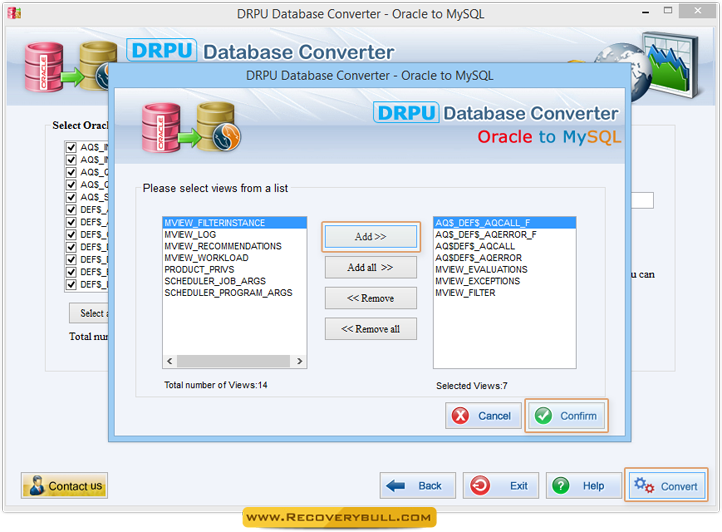Click the green question mark Help icon
722x532 pixels.
click(561, 485)
